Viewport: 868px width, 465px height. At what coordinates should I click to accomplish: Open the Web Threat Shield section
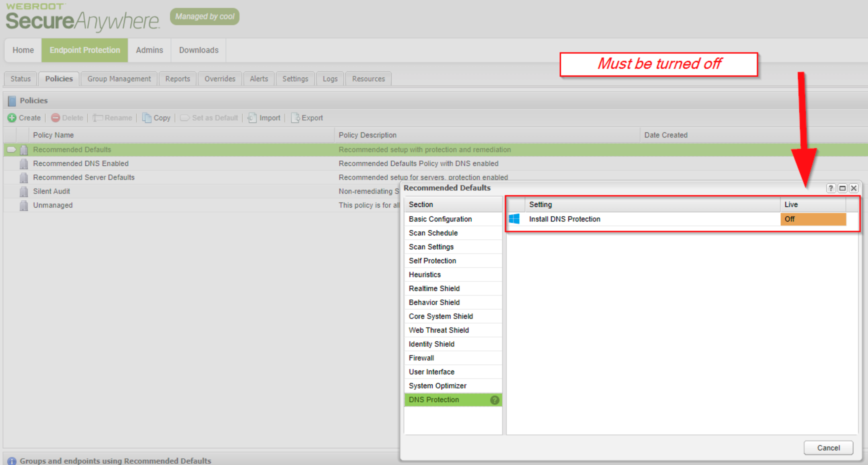[x=438, y=330]
